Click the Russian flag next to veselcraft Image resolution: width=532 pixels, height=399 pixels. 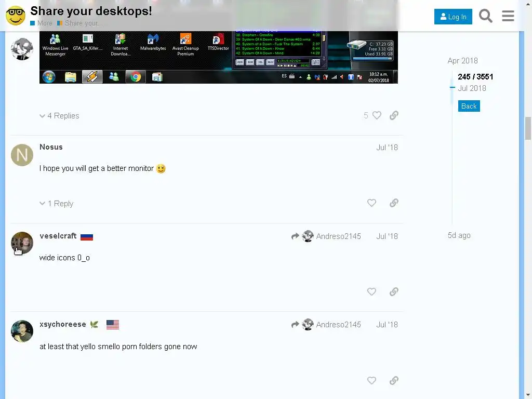click(x=87, y=237)
